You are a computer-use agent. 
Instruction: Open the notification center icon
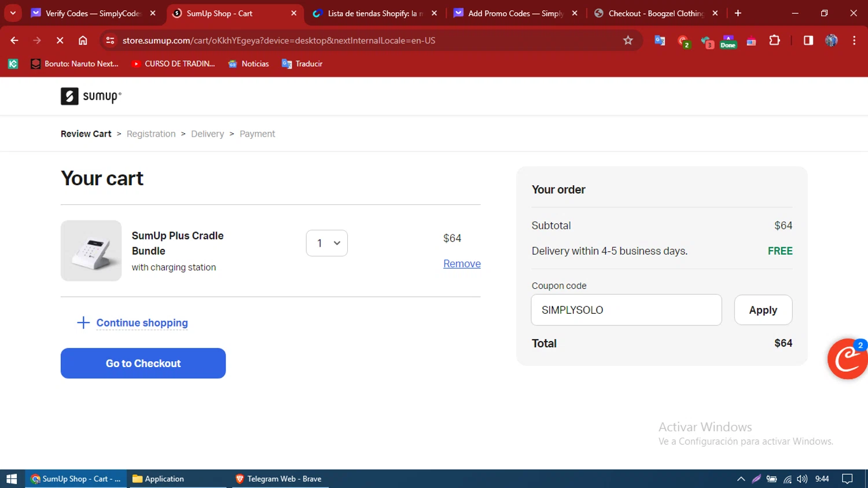[848, 479]
